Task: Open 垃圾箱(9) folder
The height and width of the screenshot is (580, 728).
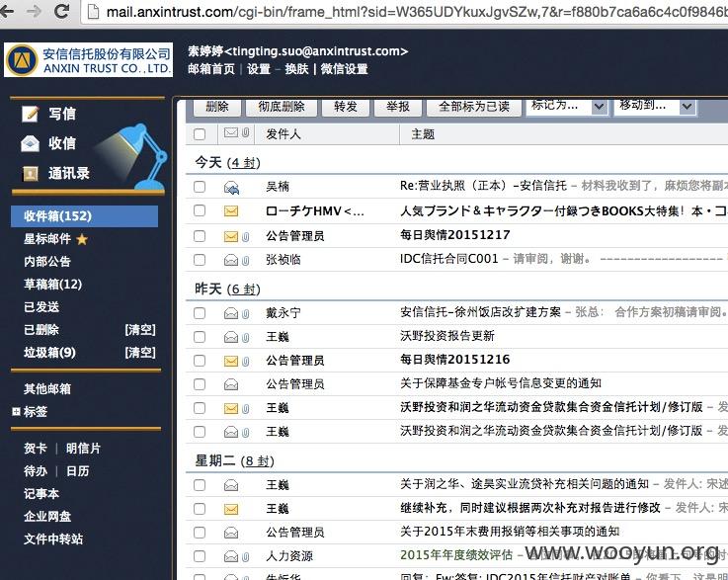Action: (x=49, y=353)
